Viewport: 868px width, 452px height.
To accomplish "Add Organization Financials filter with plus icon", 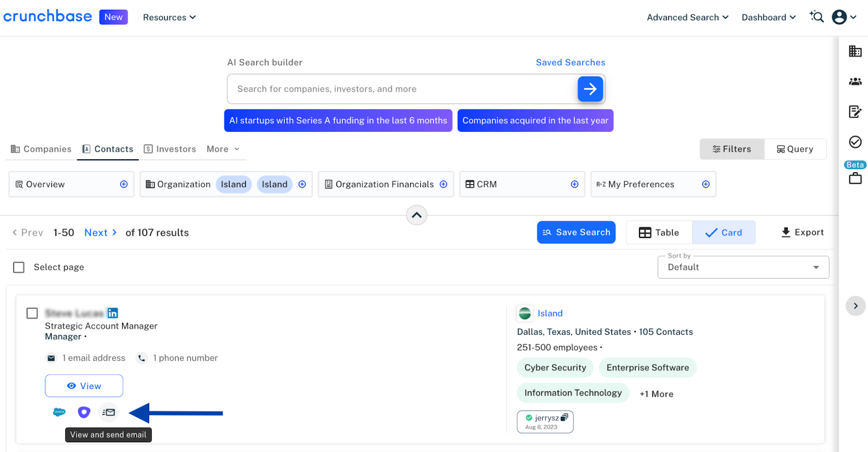I will pos(443,184).
